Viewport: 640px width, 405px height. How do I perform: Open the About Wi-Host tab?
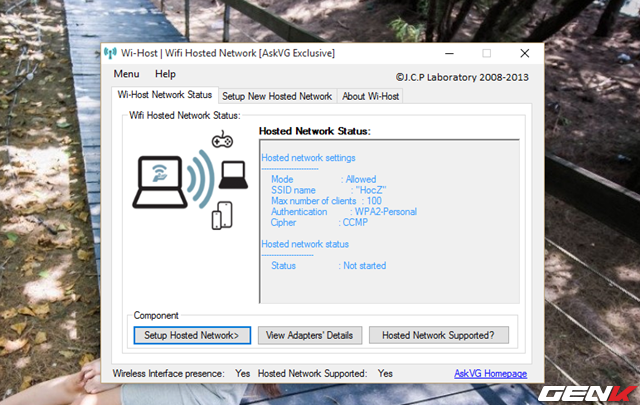(370, 96)
